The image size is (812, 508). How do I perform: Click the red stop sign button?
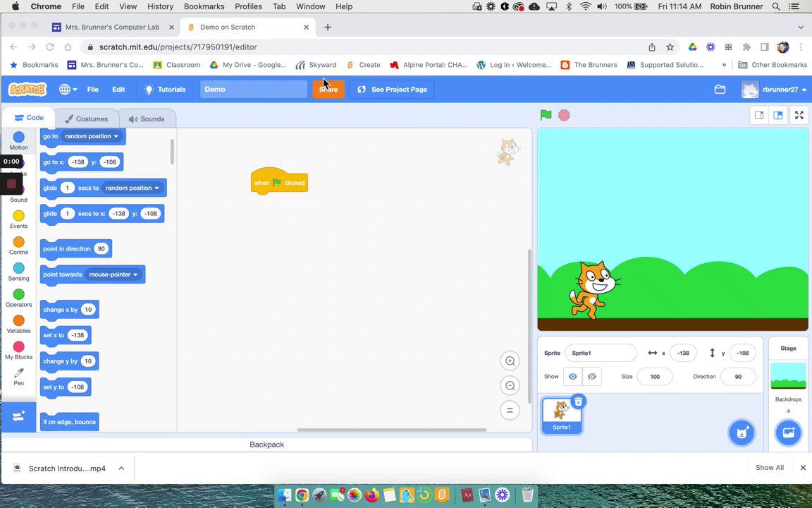[564, 115]
